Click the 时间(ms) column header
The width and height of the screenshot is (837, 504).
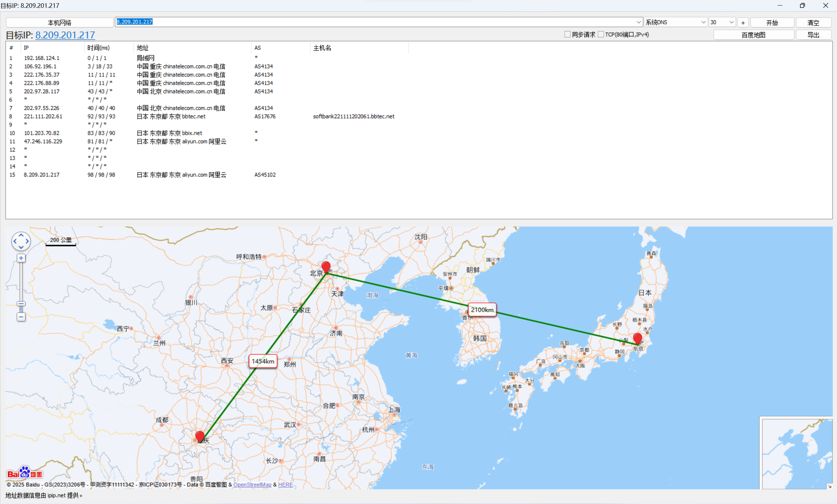(x=98, y=48)
